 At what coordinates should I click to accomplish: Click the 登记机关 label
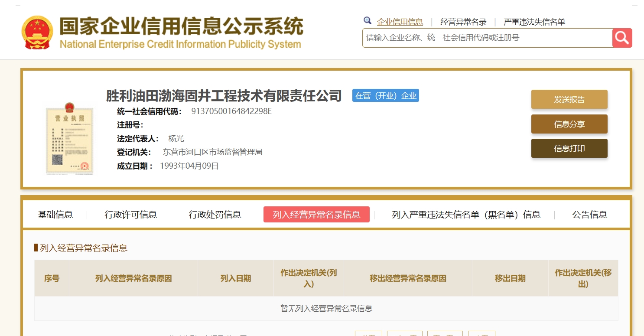click(134, 152)
